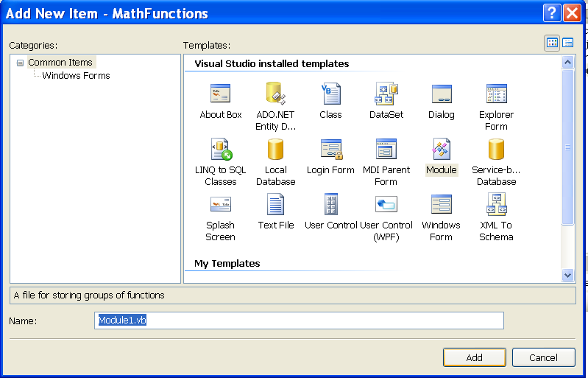
Task: Click the Add button
Action: (475, 357)
